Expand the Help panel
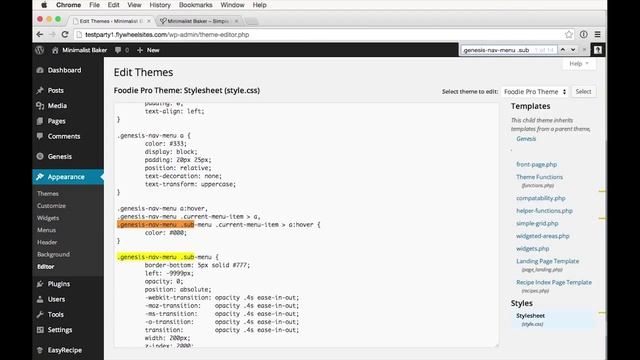 pos(579,64)
